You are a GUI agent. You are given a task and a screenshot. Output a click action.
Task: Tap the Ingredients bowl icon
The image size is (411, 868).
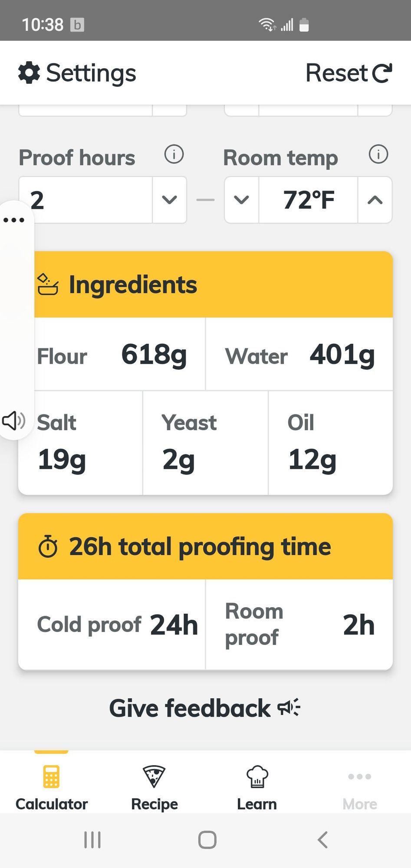pyautogui.click(x=48, y=285)
